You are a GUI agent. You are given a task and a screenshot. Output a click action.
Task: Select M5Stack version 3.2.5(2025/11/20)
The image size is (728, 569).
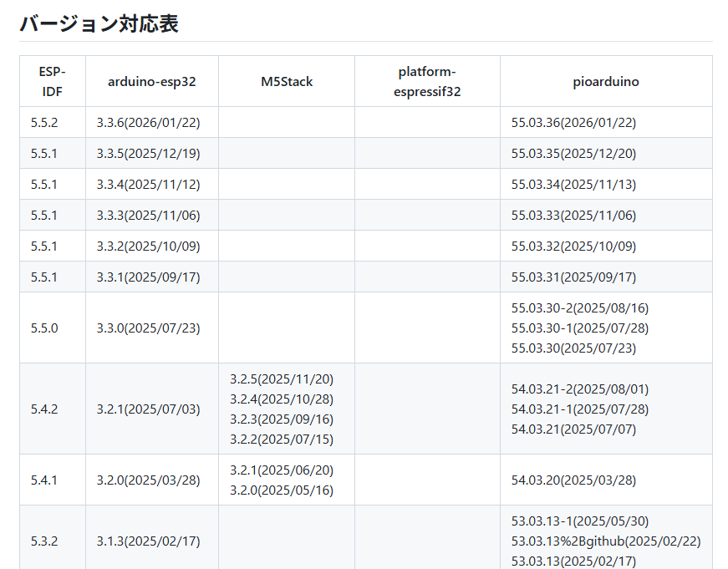point(281,379)
